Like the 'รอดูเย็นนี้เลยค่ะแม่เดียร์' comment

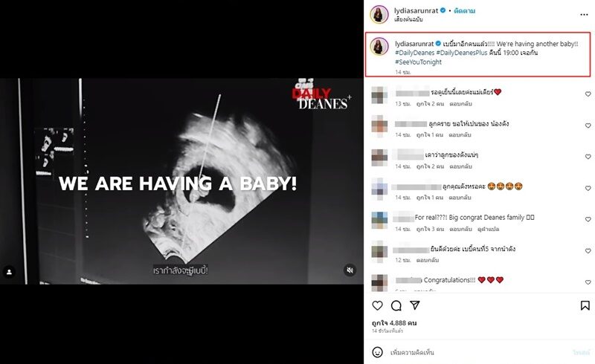click(x=588, y=94)
